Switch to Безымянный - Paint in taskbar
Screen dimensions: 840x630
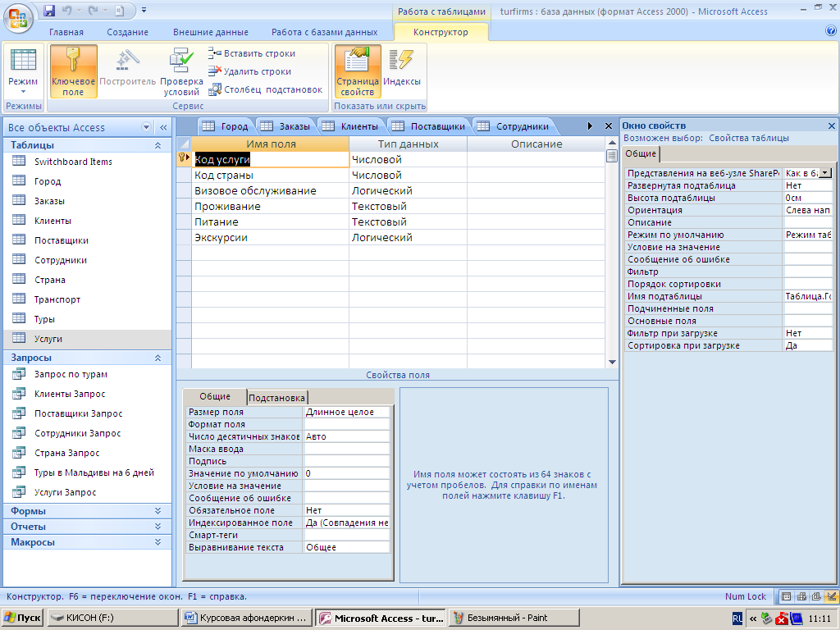(514, 618)
